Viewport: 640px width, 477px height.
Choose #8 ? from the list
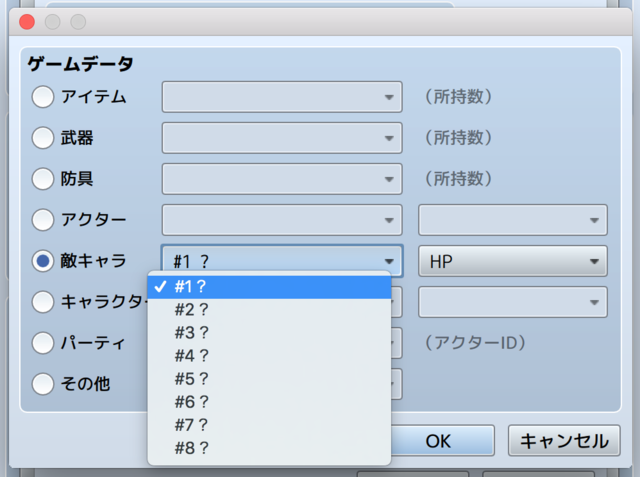click(269, 448)
